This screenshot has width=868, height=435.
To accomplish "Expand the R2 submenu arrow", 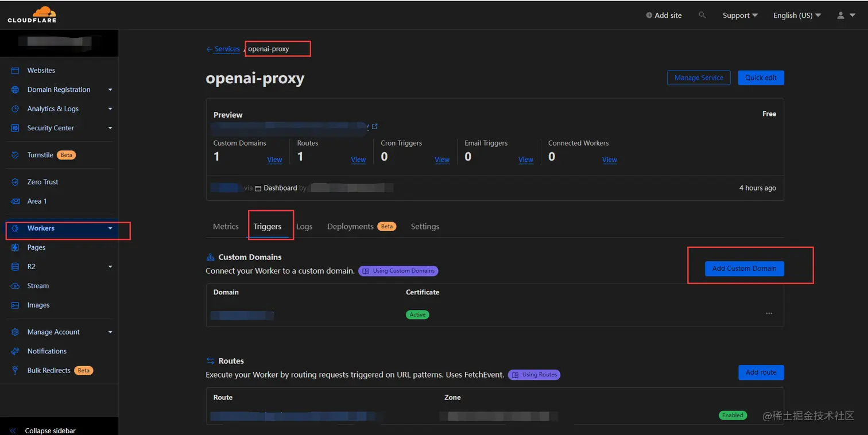I will 110,267.
